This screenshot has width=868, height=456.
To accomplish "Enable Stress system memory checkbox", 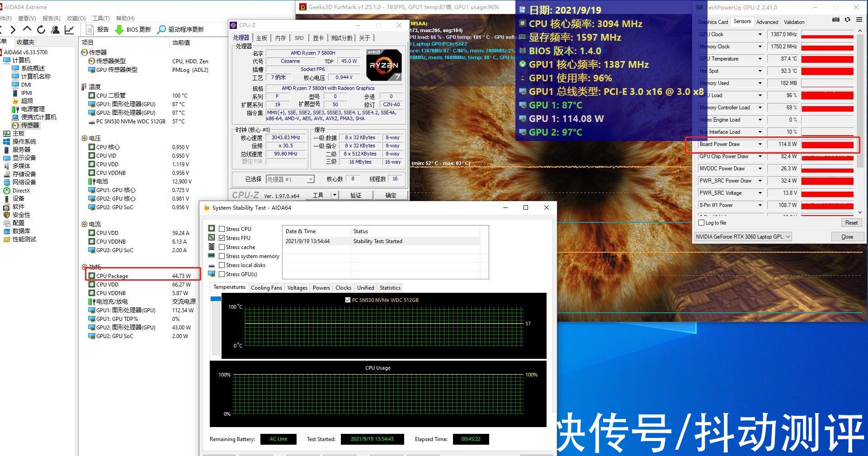I will point(222,256).
